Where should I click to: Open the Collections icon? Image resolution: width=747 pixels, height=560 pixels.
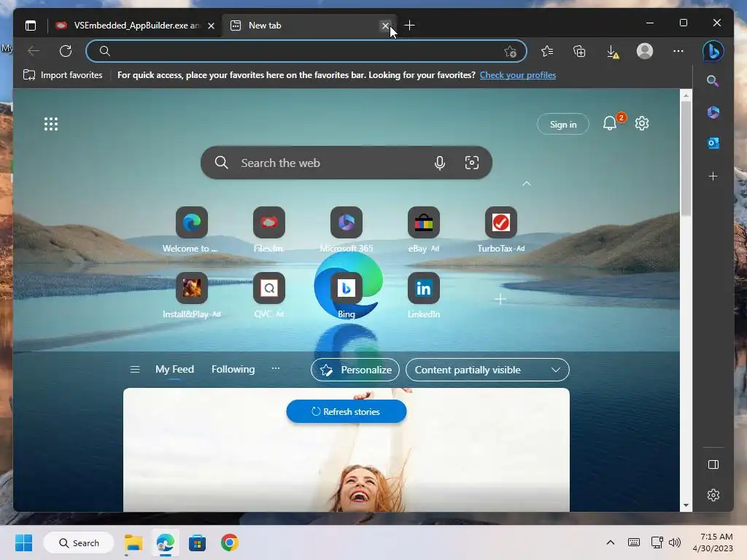(x=579, y=51)
